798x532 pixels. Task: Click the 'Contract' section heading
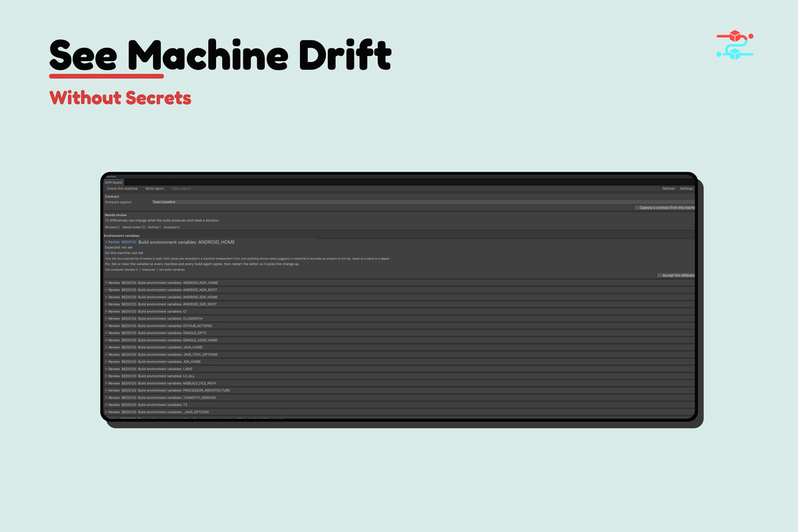pos(112,196)
